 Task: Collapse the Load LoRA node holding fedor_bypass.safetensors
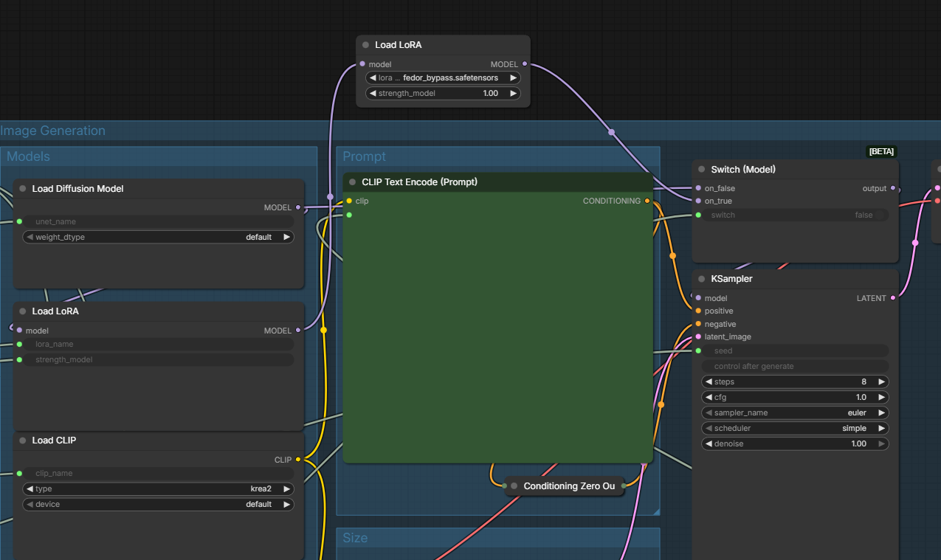pos(365,46)
